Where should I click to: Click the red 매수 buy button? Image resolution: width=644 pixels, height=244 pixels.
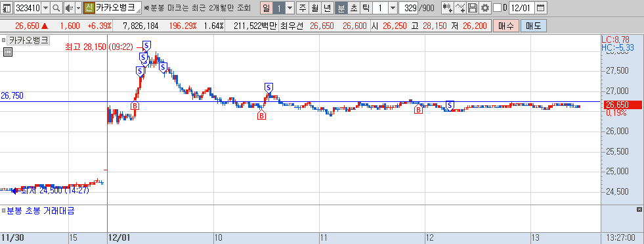coord(505,26)
